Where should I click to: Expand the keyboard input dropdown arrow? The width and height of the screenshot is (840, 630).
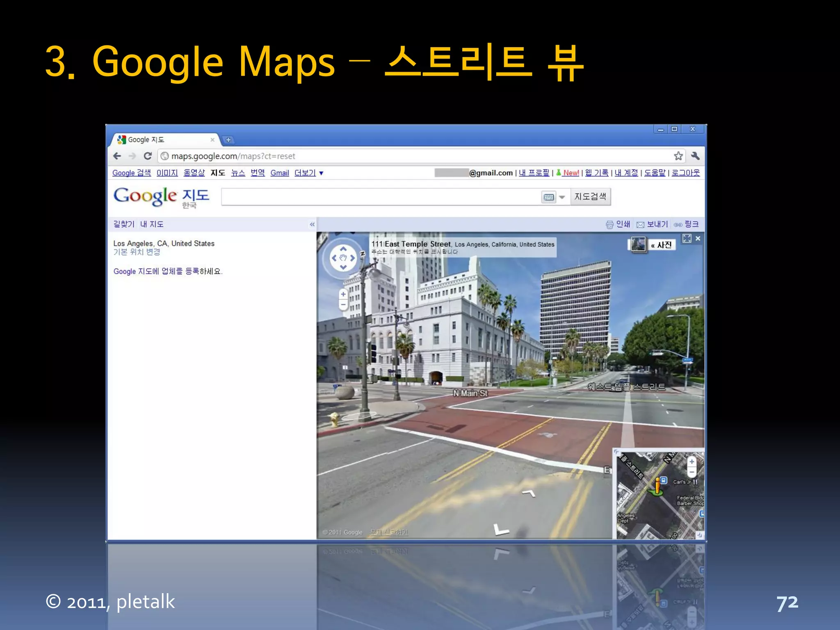(x=562, y=197)
